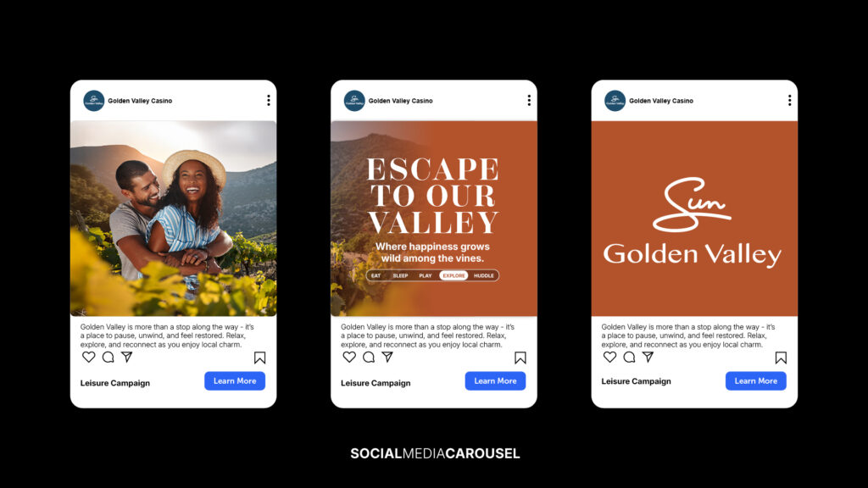Viewport: 868px width, 488px height.
Task: Select the EAT pill in the banner
Action: pos(376,275)
